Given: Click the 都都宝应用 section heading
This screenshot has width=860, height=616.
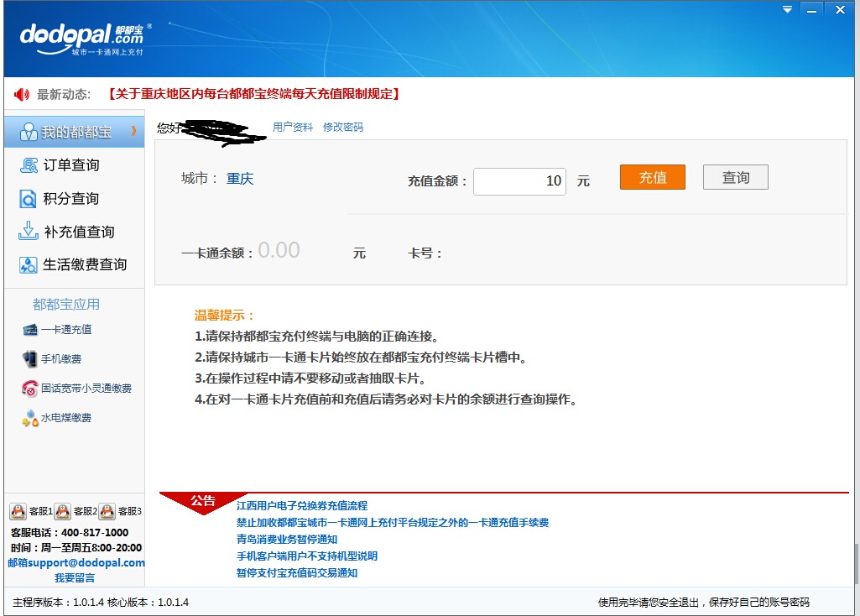Looking at the screenshot, I should click(x=65, y=305).
